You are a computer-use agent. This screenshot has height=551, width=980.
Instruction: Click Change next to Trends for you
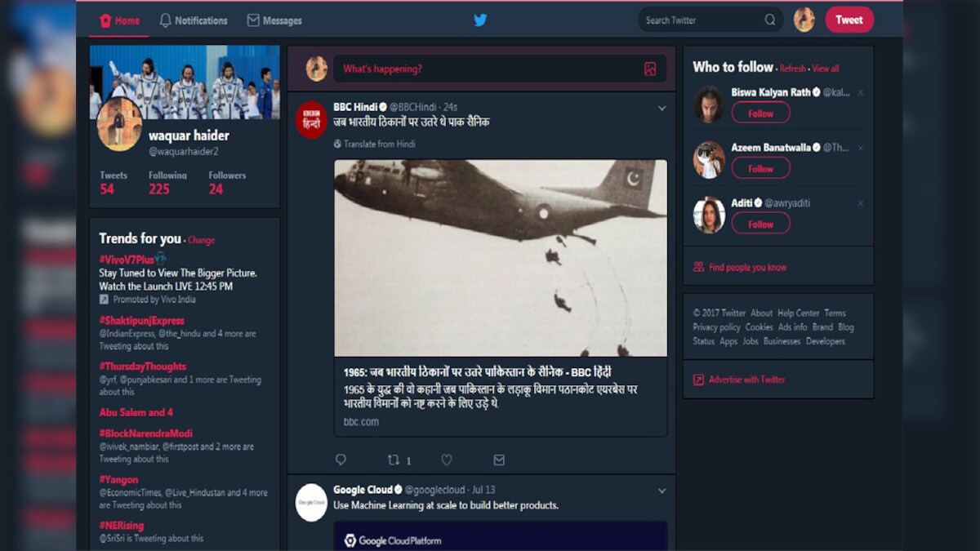(x=201, y=239)
